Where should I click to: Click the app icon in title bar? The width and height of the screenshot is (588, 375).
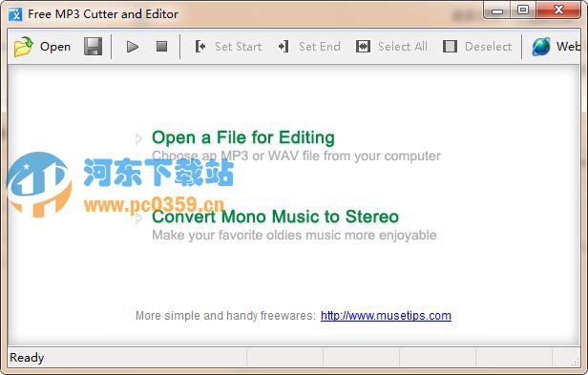[x=15, y=14]
